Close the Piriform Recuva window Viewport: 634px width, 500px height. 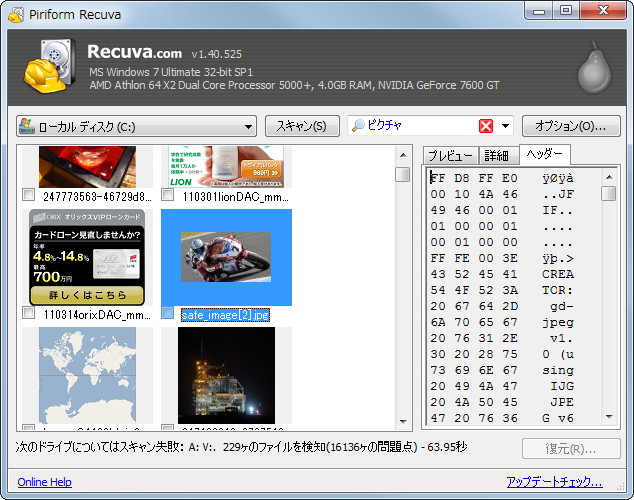[603, 11]
